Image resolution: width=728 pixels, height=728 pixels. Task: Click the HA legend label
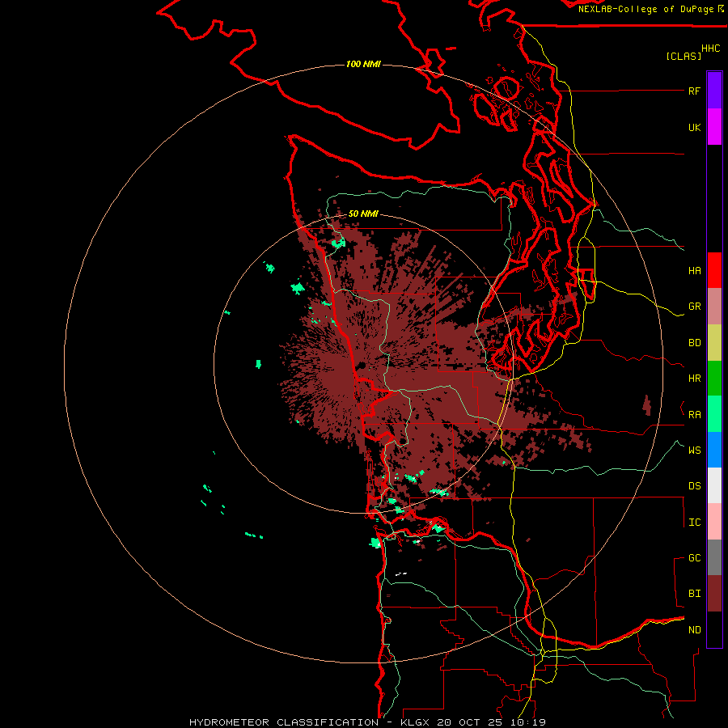(x=694, y=270)
